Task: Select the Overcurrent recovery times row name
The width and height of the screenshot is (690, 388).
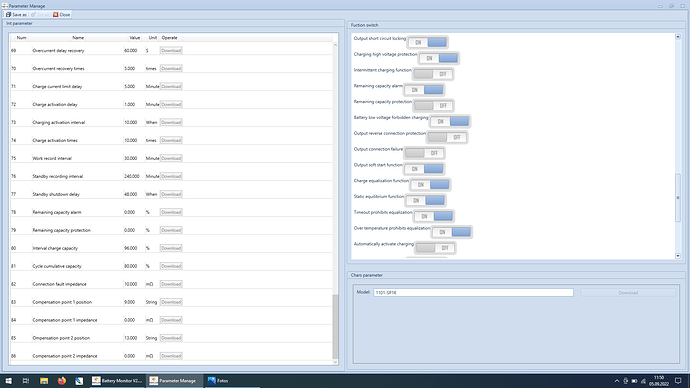Action: click(58, 69)
